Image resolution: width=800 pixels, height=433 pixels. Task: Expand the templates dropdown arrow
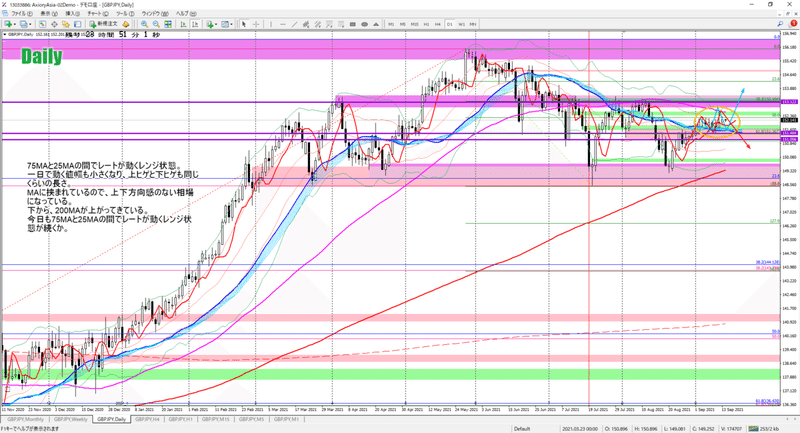[x=232, y=24]
